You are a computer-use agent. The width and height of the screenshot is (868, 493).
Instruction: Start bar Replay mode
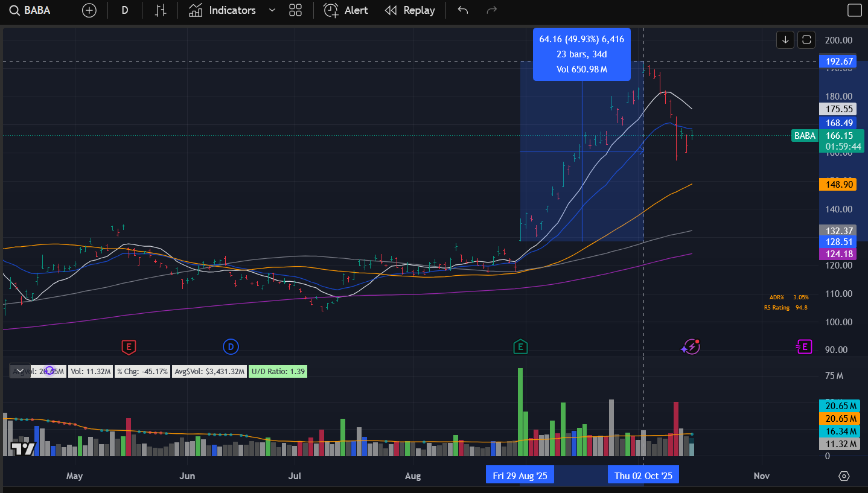[410, 10]
